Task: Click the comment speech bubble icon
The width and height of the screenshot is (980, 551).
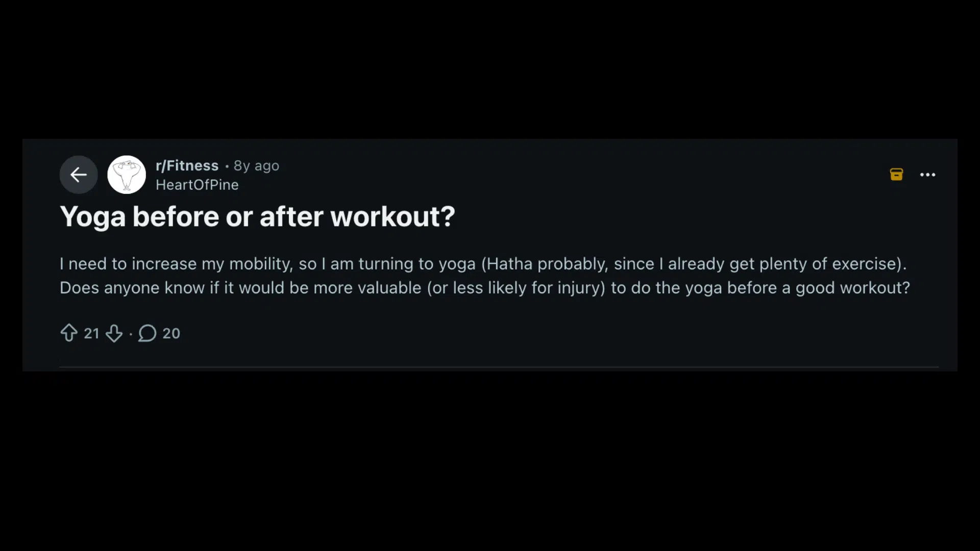Action: point(146,333)
